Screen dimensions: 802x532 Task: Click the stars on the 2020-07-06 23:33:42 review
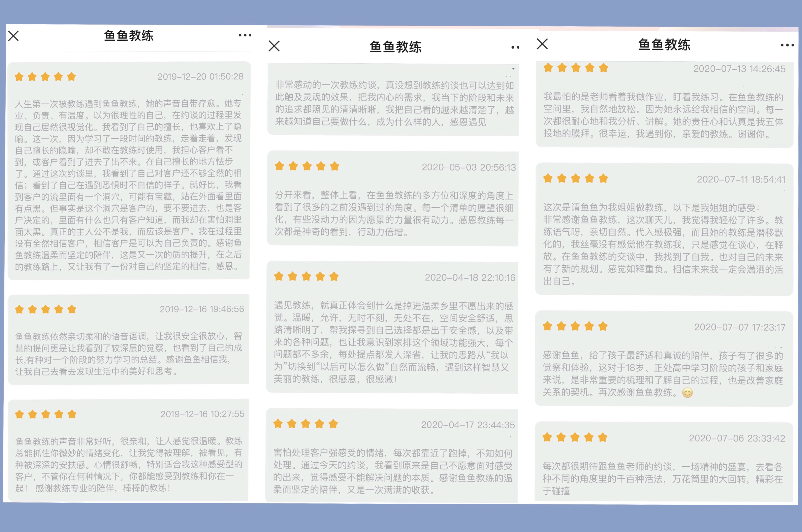point(575,437)
